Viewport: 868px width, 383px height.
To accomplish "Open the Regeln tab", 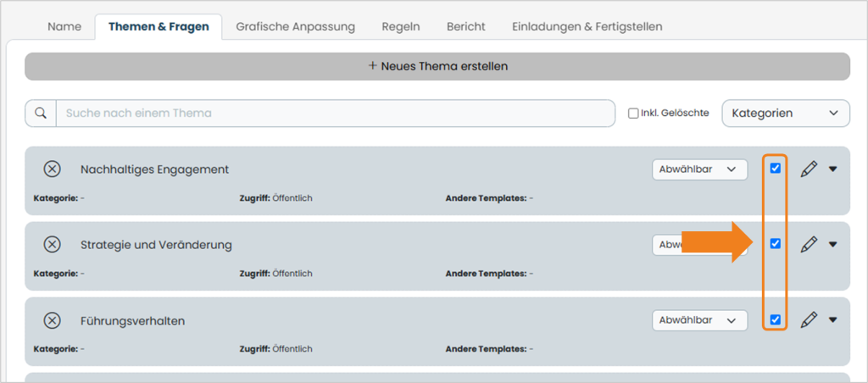I will click(401, 26).
